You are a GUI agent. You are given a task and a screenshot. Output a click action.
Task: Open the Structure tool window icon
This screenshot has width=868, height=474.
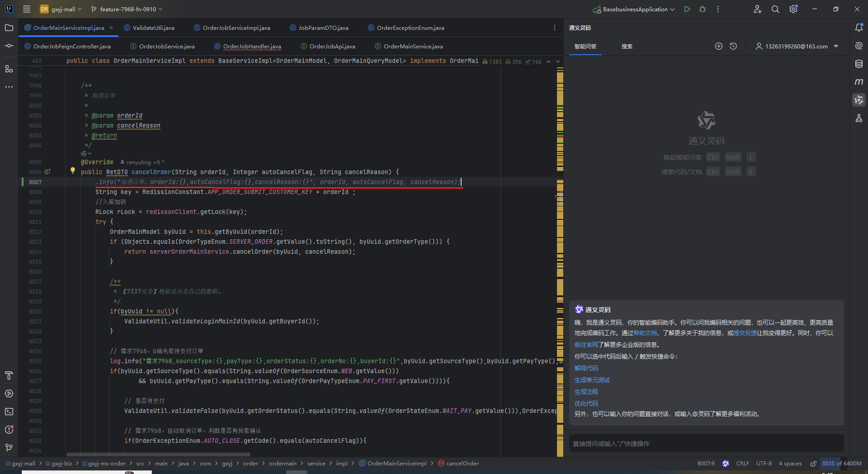(9, 69)
